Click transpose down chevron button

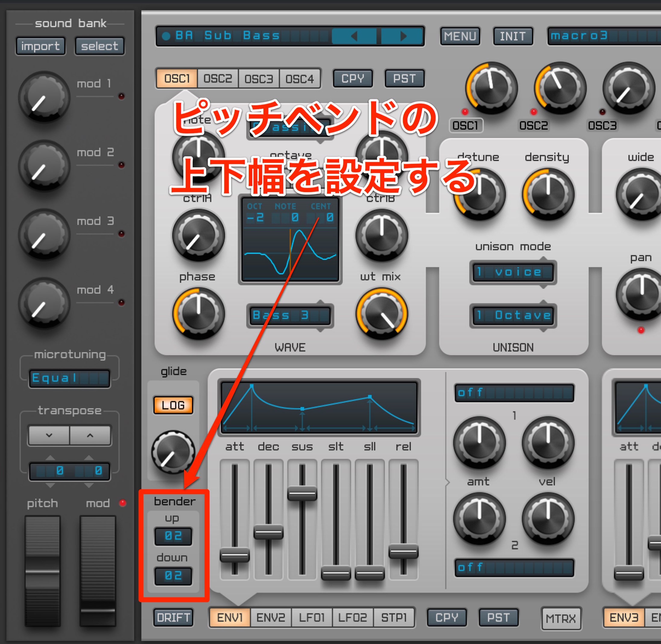[49, 435]
